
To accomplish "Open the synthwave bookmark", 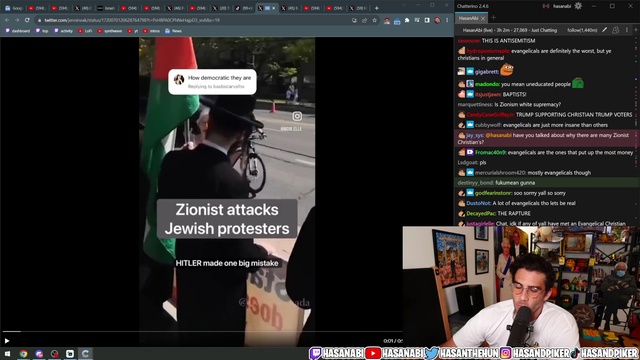I will [110, 31].
